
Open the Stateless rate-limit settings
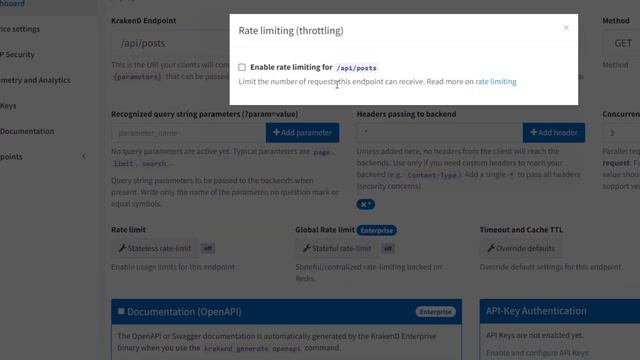point(155,248)
